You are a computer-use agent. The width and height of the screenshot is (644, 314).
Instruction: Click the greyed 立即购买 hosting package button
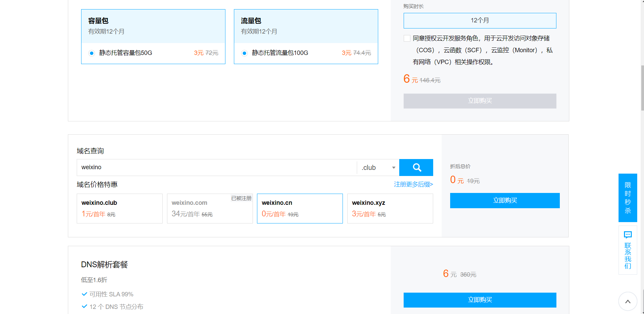click(479, 101)
